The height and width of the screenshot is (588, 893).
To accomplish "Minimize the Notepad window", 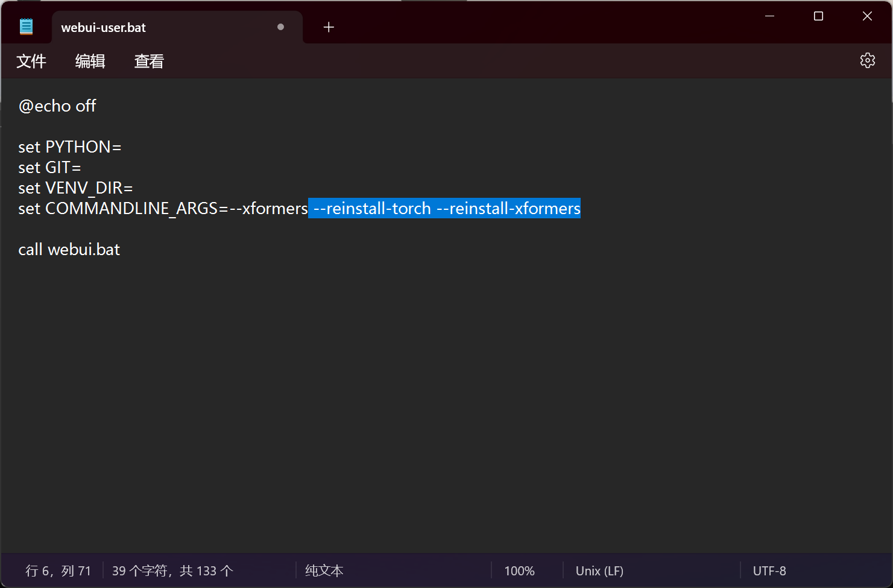I will [769, 16].
